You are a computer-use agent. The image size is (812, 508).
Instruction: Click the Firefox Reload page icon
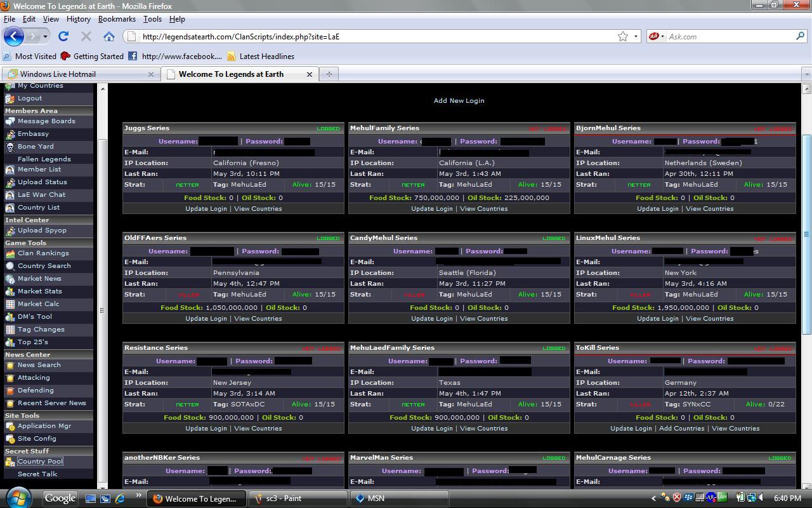63,36
